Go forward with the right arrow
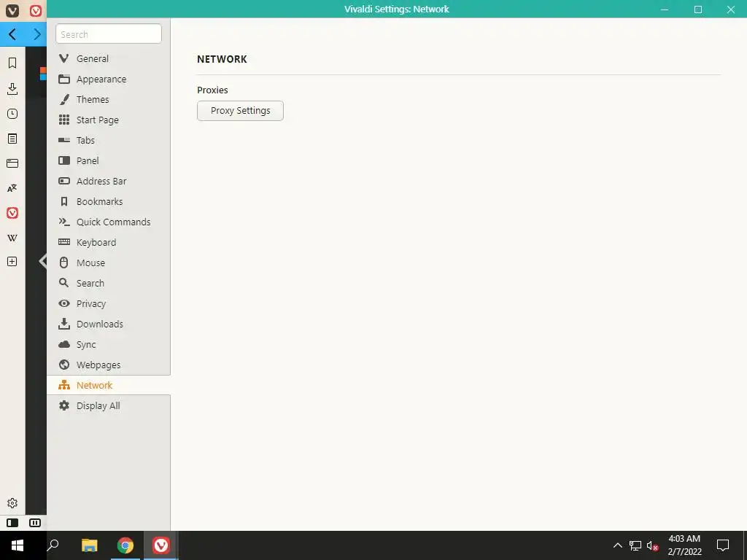Screen dimensions: 747x560 (x=36, y=34)
